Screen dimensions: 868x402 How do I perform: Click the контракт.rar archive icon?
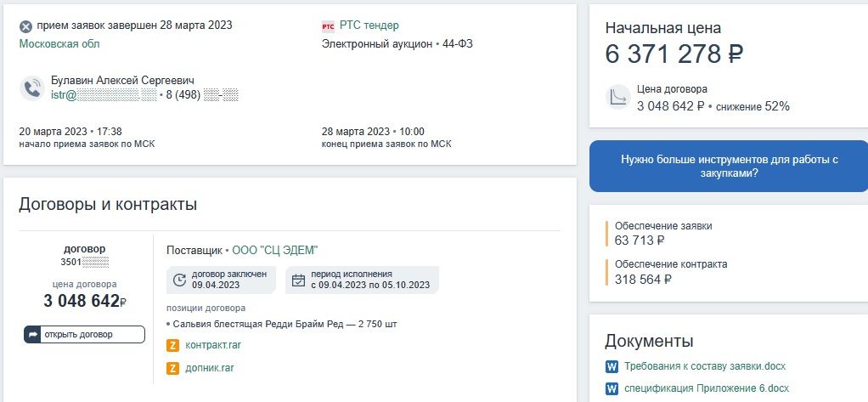click(173, 345)
